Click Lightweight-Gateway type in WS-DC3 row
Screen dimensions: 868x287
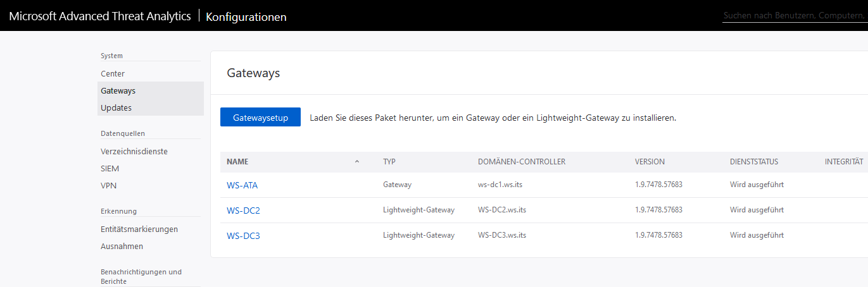pyautogui.click(x=418, y=235)
